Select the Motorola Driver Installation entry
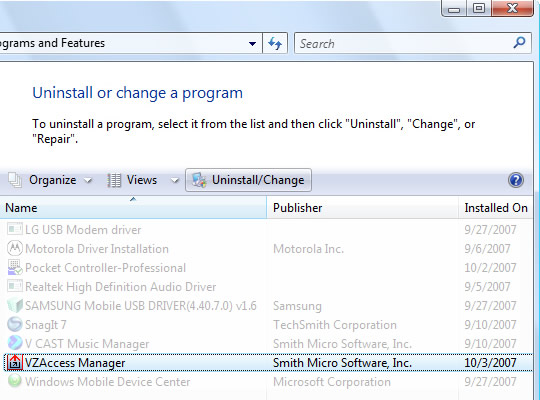The image size is (540, 400). (97, 249)
